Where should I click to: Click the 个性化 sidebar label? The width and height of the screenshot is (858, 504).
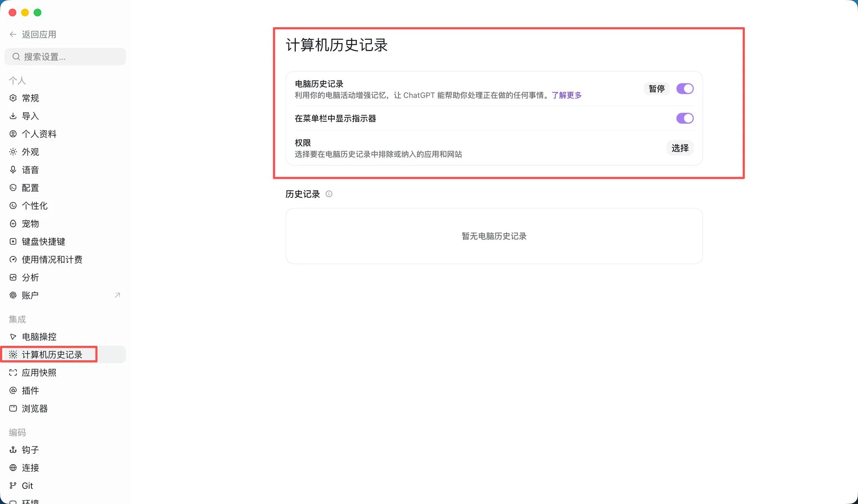(x=35, y=206)
